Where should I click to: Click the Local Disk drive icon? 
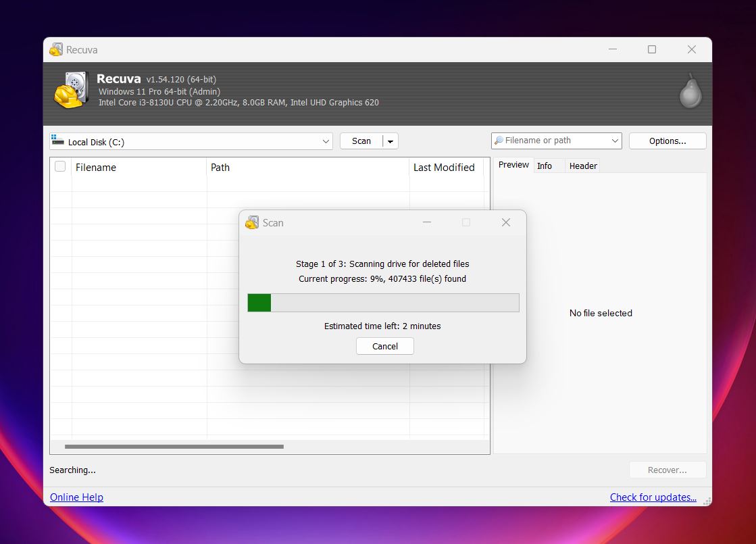tap(58, 141)
